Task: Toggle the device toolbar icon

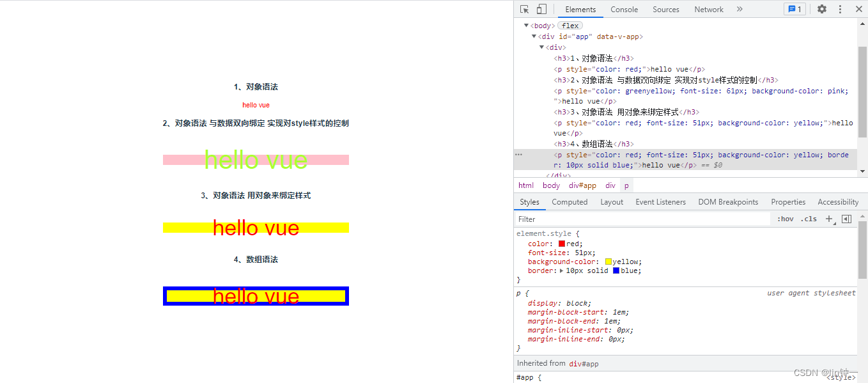Action: tap(541, 9)
